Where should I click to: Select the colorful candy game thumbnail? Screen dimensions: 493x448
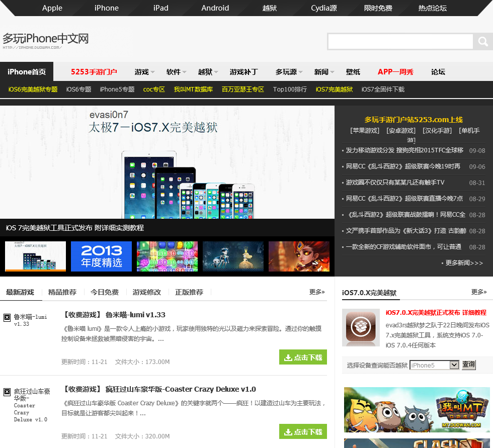tap(167, 256)
